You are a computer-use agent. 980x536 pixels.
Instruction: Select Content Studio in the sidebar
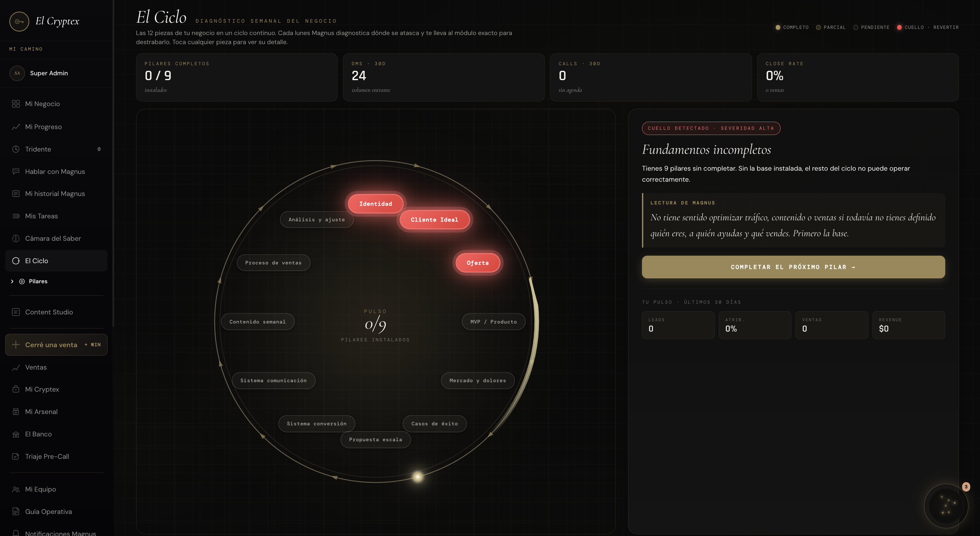coord(56,312)
